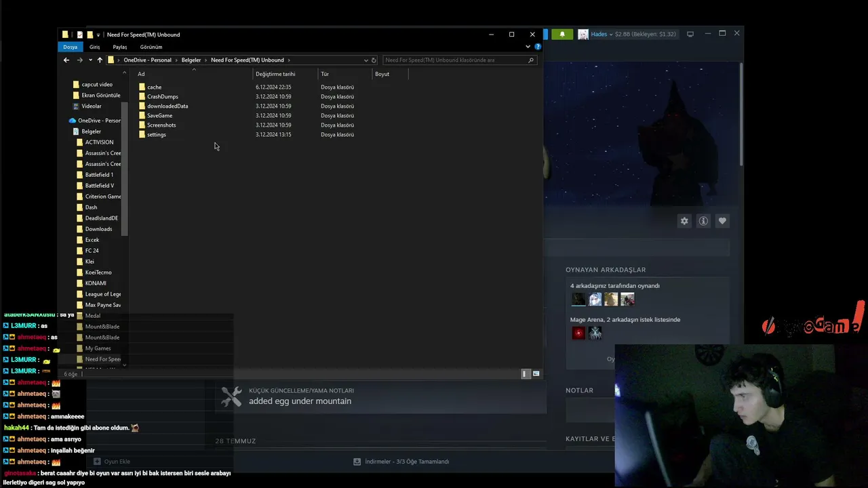
Task: Select ACTIVISION folder in navigation tree
Action: tap(99, 142)
